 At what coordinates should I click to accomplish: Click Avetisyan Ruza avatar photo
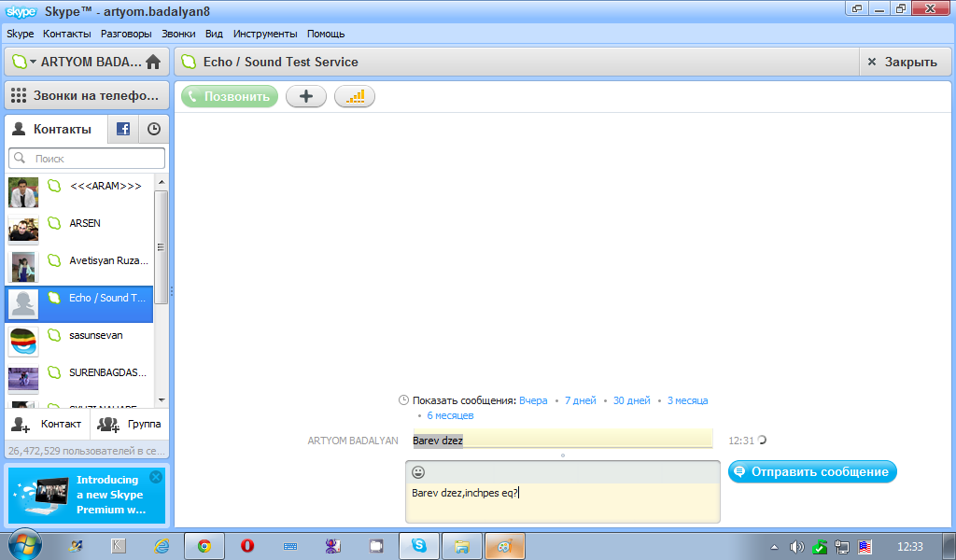click(23, 267)
